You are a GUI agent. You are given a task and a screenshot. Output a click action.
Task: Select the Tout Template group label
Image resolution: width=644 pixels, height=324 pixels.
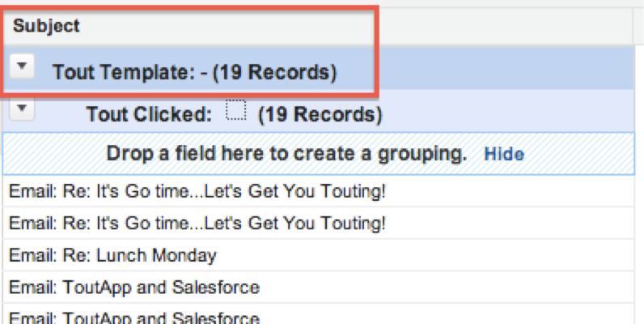coord(125,72)
